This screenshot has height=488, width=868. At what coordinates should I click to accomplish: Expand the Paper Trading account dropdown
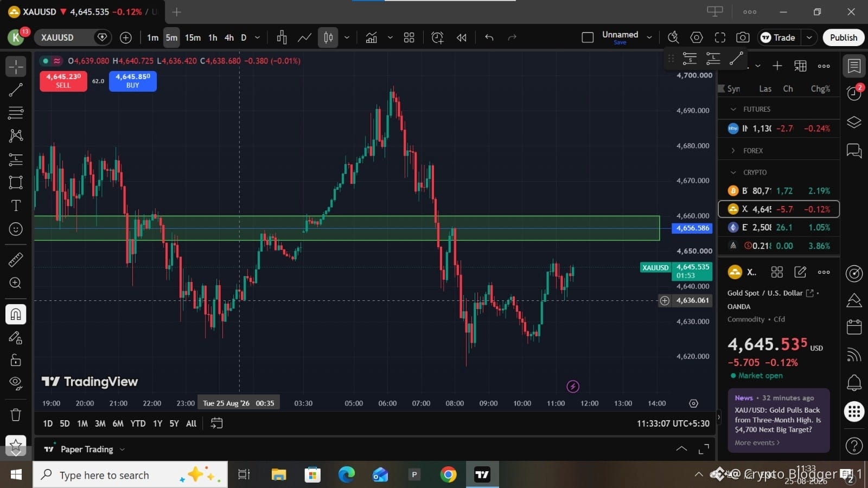(x=122, y=450)
